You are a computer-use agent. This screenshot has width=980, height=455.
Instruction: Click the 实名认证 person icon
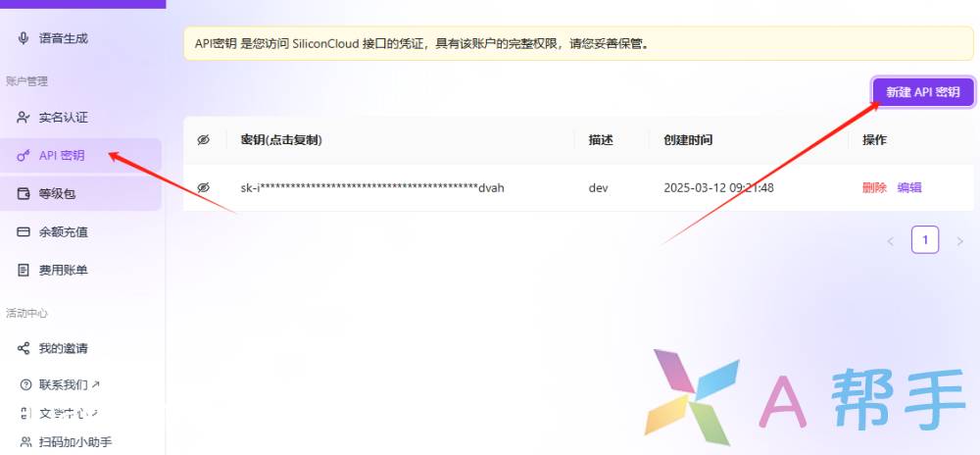pos(24,118)
